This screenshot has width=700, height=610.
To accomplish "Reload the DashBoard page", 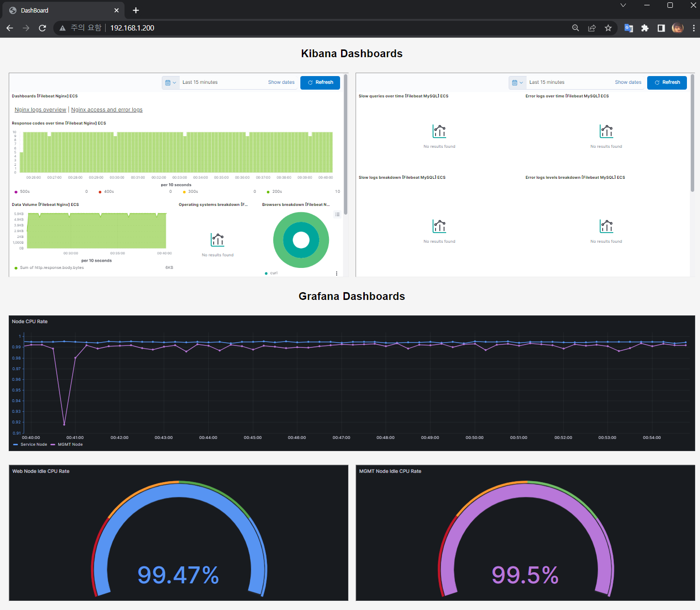I will click(x=43, y=28).
